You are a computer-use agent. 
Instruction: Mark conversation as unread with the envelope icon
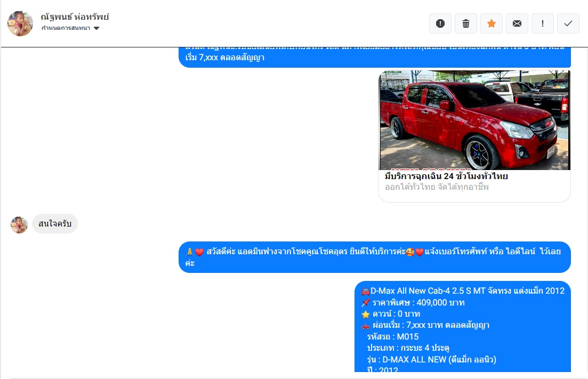[x=517, y=23]
